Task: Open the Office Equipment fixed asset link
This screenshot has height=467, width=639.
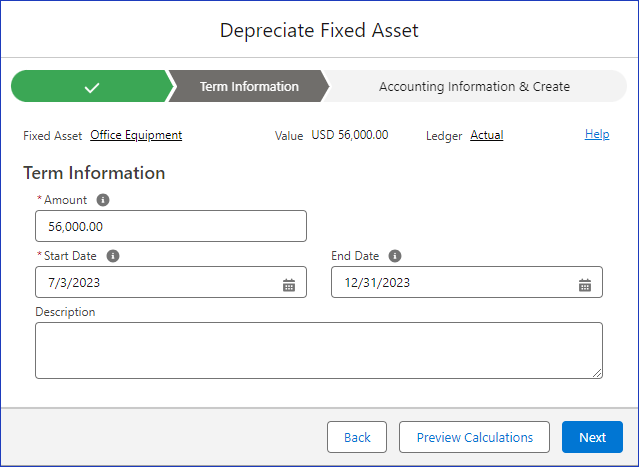Action: [136, 135]
